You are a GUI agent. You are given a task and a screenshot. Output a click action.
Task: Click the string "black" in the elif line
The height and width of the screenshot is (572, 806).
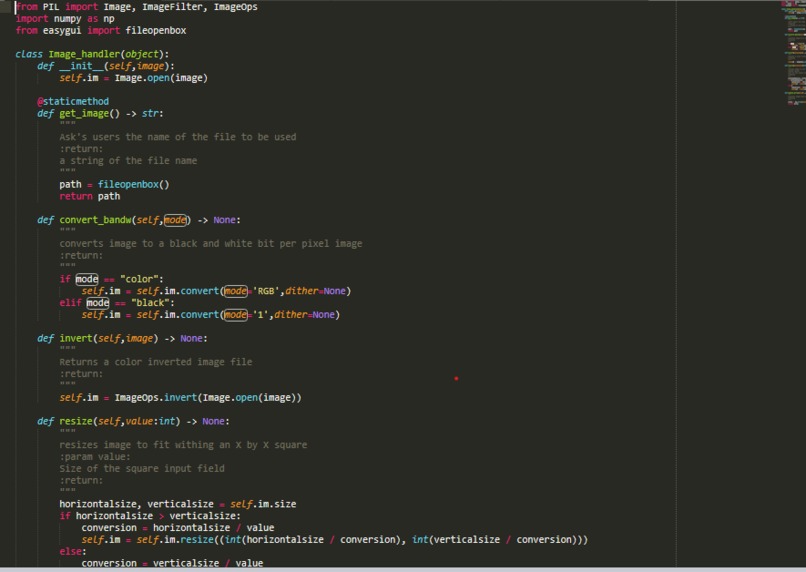(150, 303)
